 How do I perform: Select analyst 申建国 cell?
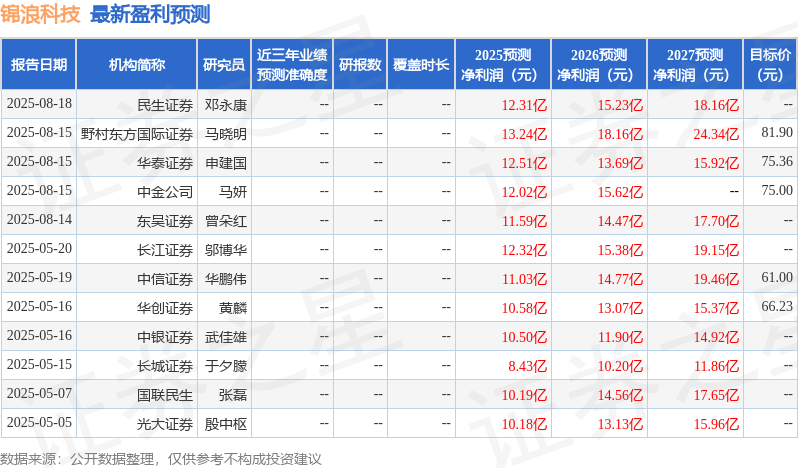(225, 163)
